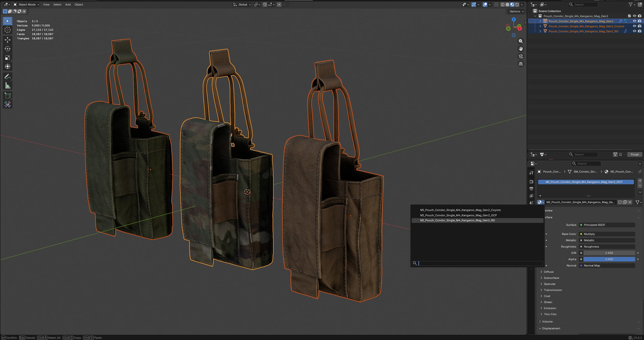Uncheck the collection exclude checkbox
644x340 pixels.
coord(629,16)
